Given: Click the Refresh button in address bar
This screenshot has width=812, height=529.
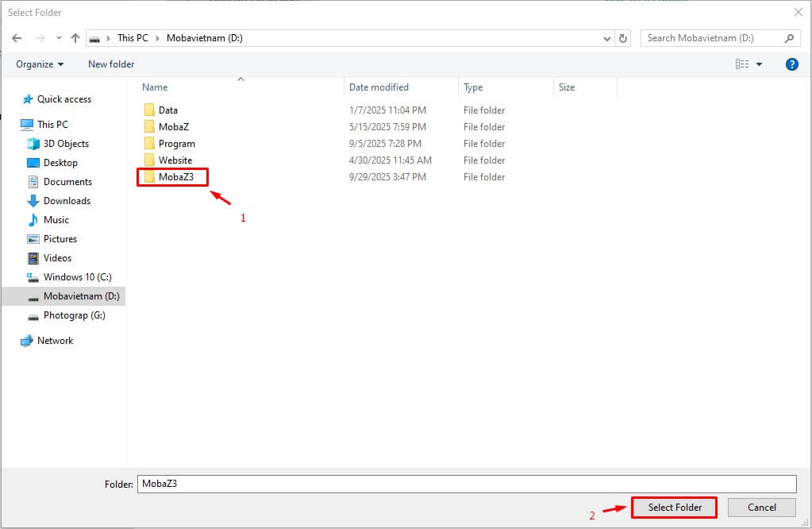Looking at the screenshot, I should tap(624, 38).
